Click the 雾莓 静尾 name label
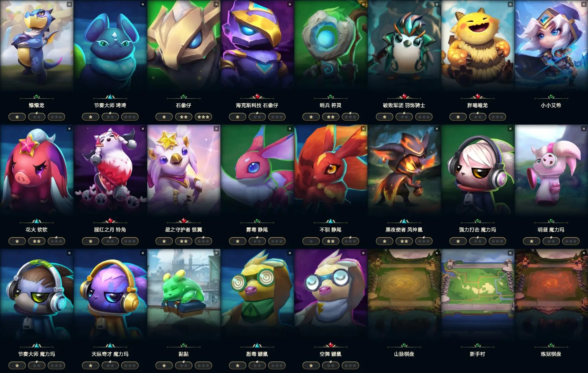This screenshot has height=373, width=588. 257,230
